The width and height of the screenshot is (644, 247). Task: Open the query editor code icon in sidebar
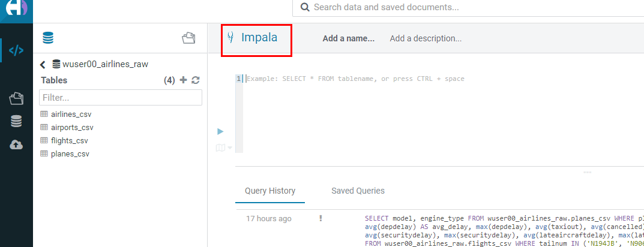point(16,50)
